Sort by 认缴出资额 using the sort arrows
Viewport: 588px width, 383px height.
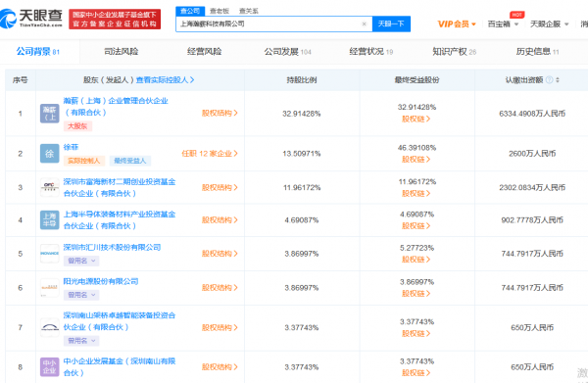click(558, 79)
